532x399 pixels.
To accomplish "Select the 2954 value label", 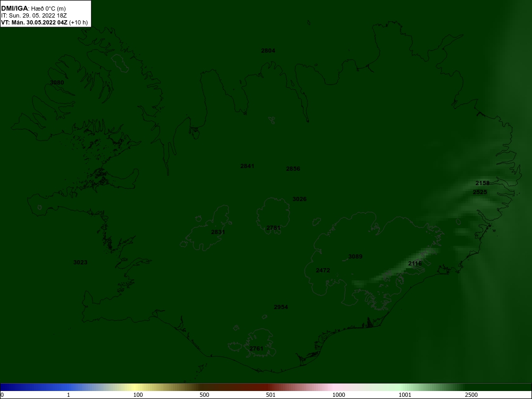I will click(x=280, y=307).
